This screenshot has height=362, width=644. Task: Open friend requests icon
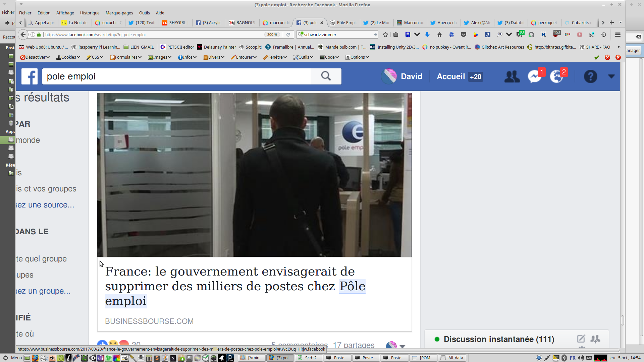pyautogui.click(x=512, y=77)
